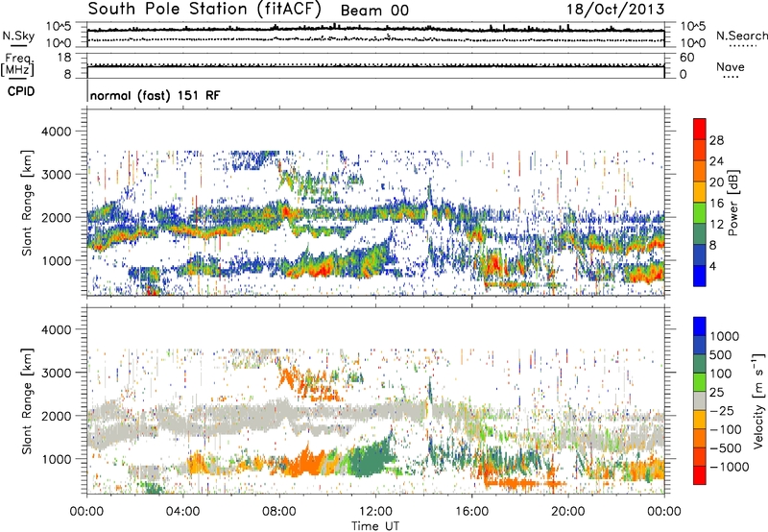The width and height of the screenshot is (768, 532).
Task: Pick the yellow −25 to −100 Velocity segment
Action: point(700,420)
